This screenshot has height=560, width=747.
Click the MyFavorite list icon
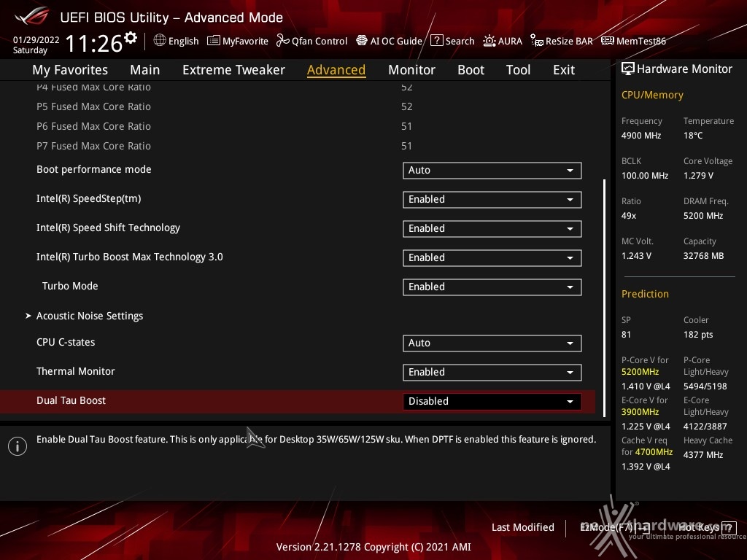tap(214, 41)
